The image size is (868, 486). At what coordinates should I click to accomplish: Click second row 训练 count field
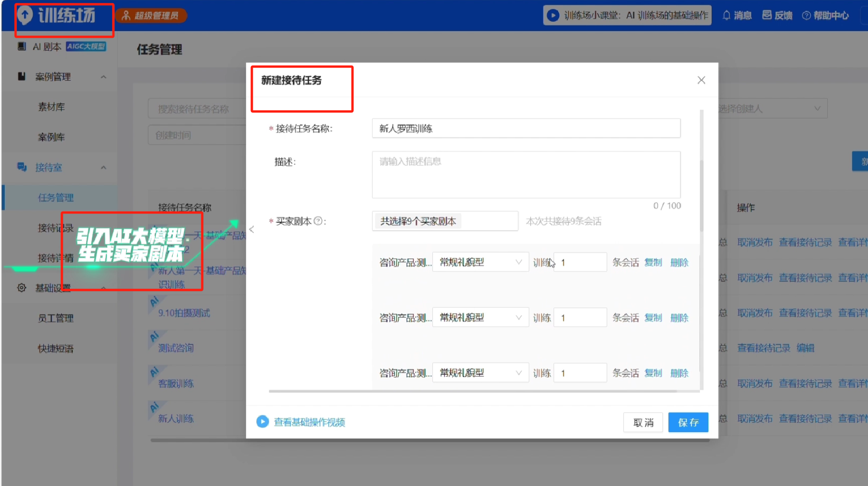pyautogui.click(x=580, y=317)
